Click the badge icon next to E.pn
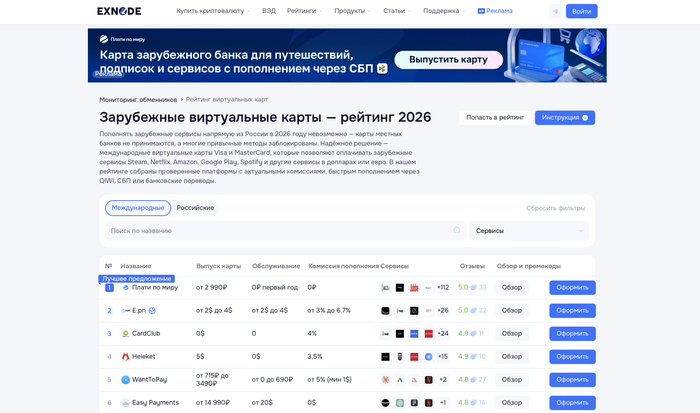The height and width of the screenshot is (413, 700). pos(125,310)
